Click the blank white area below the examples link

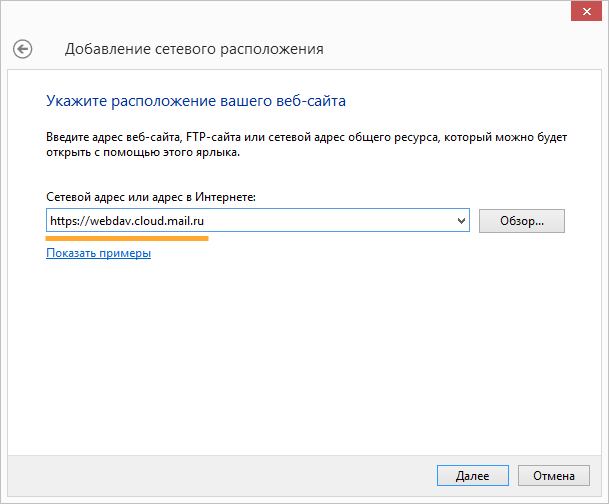pyautogui.click(x=300, y=350)
